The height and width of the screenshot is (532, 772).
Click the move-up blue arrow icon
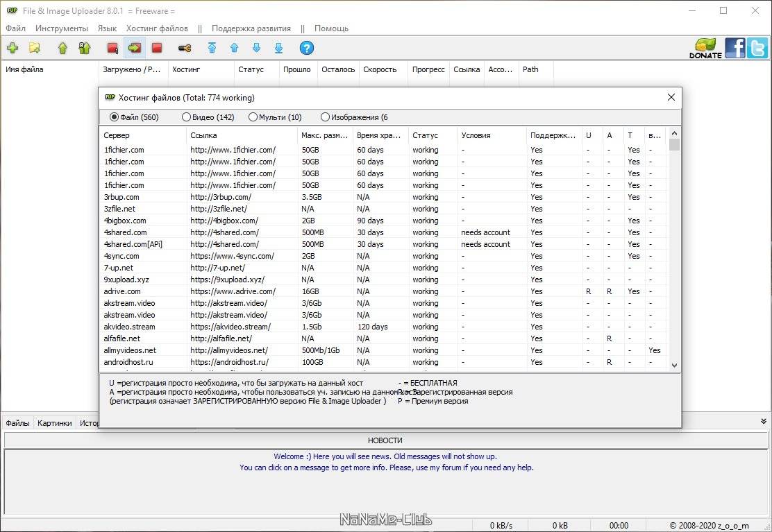(x=235, y=48)
